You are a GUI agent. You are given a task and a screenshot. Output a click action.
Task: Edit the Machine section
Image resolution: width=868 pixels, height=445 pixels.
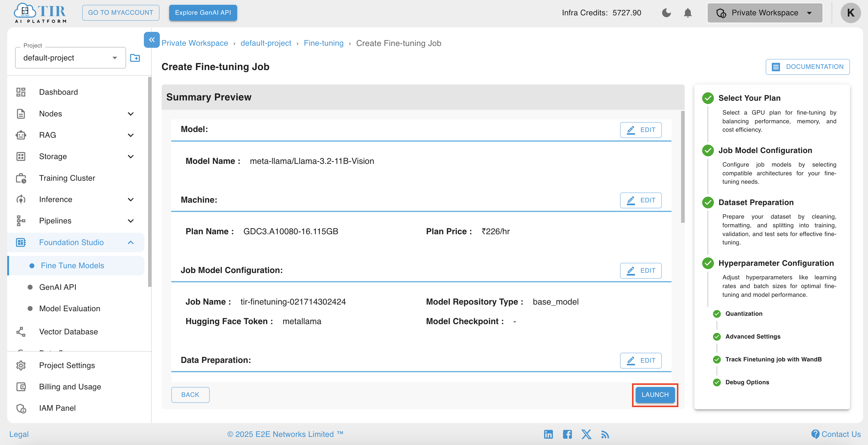[x=640, y=200]
